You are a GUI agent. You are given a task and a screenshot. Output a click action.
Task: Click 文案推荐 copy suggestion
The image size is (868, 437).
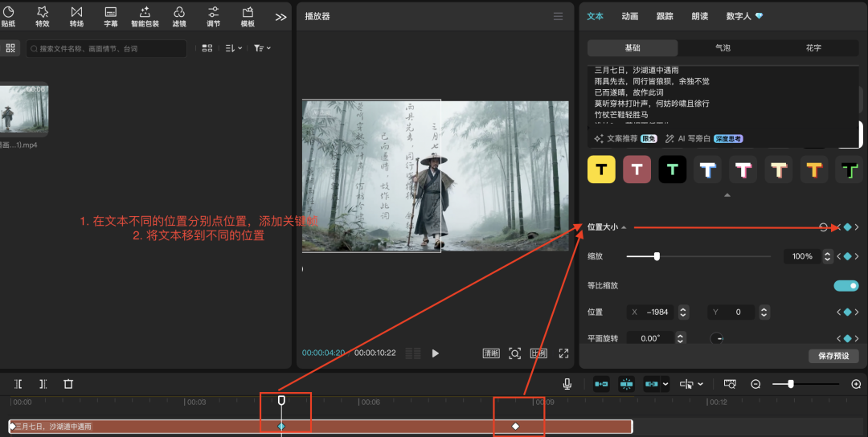[625, 138]
